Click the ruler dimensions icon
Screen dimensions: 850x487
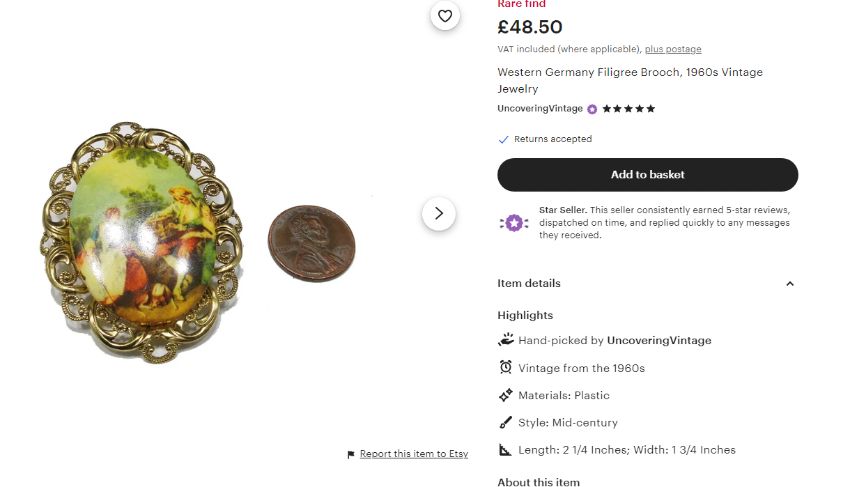tap(505, 450)
